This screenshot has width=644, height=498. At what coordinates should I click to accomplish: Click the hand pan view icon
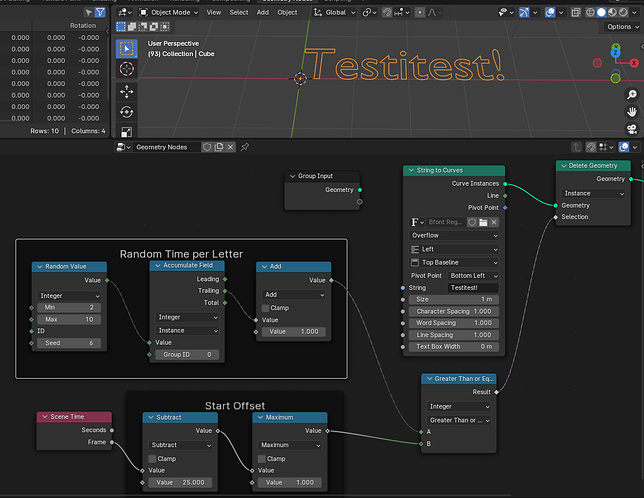point(632,112)
